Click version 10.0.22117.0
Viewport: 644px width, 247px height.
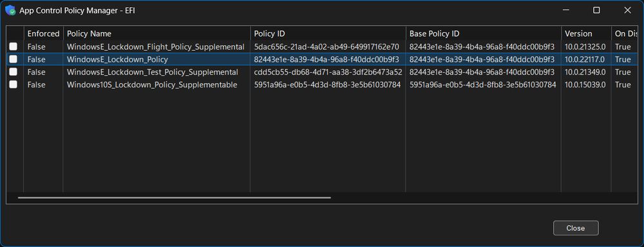[x=585, y=59]
